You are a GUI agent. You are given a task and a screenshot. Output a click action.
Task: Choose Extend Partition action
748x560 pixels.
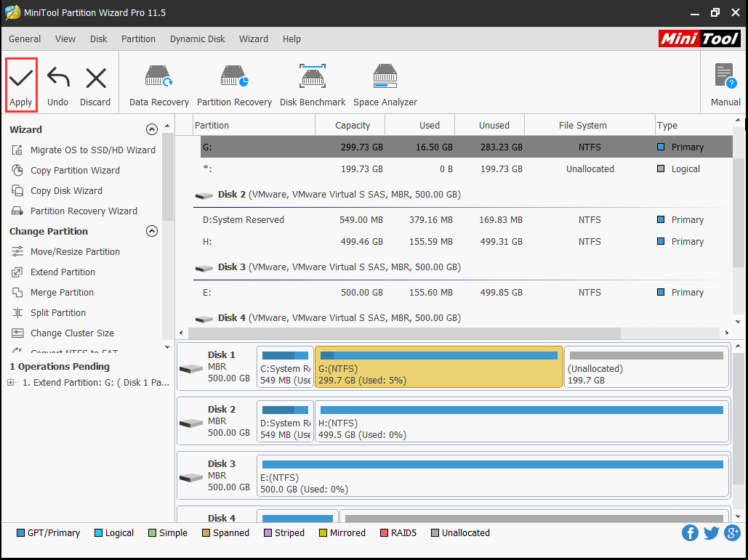coord(54,272)
